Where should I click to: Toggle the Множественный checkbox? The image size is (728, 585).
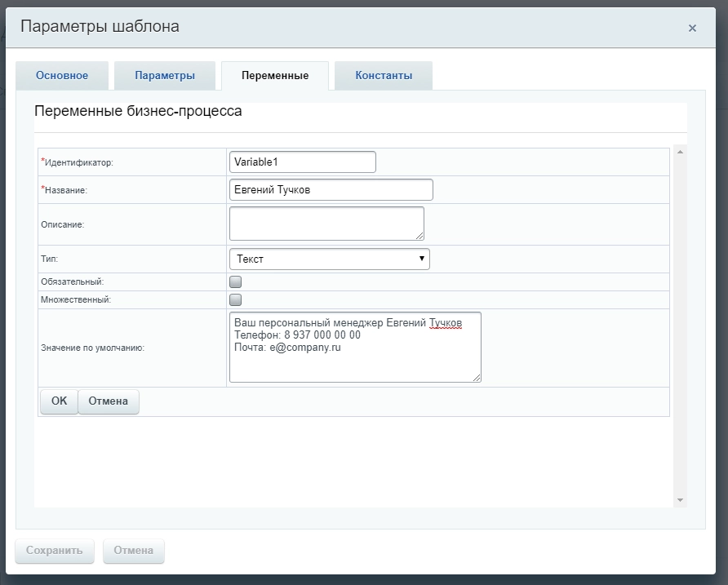(x=236, y=299)
